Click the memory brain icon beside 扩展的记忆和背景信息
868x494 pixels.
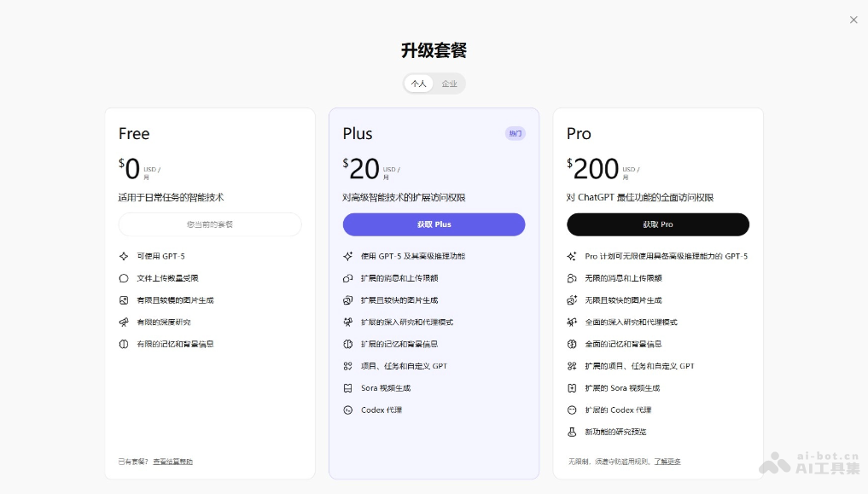(347, 344)
